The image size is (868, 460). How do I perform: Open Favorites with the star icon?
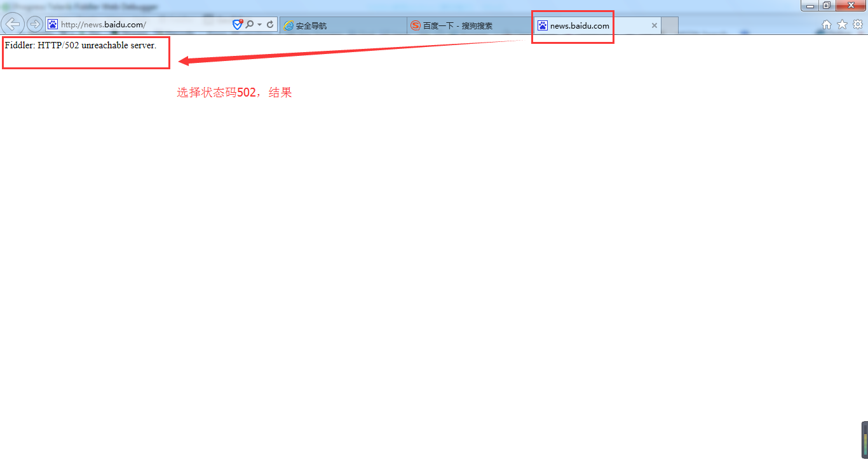coord(842,25)
